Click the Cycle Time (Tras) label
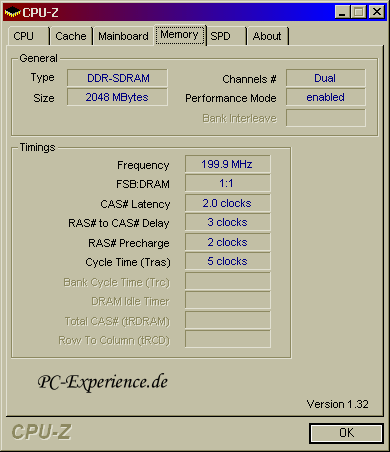The width and height of the screenshot is (390, 452). pyautogui.click(x=128, y=262)
